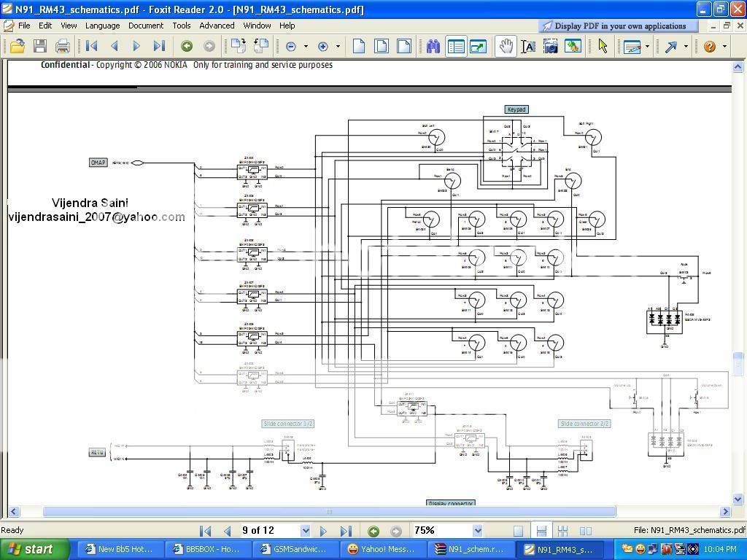This screenshot has height=560, width=747.
Task: Go to first page from the top toolbar
Action: click(x=91, y=46)
